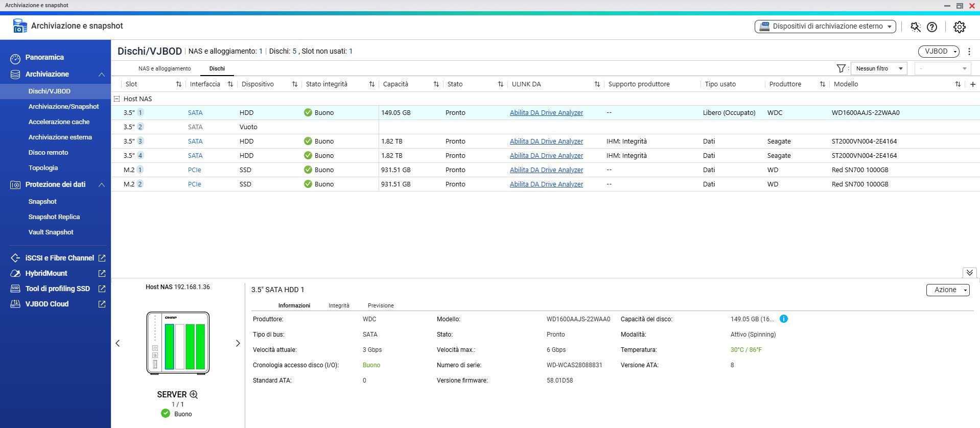Collapse the details panel with double chevron
Viewport: 980px width, 428px height.
pyautogui.click(x=969, y=273)
